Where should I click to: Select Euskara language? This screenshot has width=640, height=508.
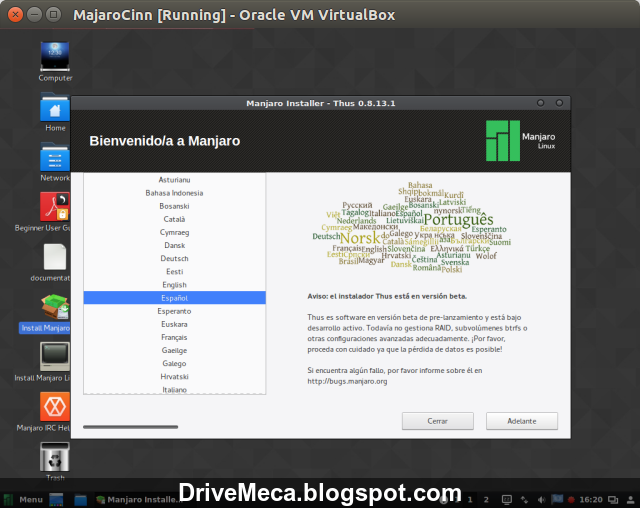coord(174,324)
